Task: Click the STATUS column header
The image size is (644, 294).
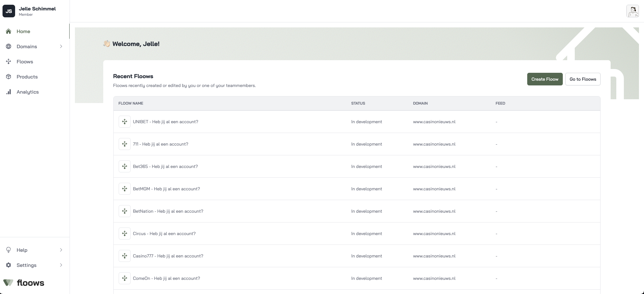Action: pyautogui.click(x=358, y=103)
